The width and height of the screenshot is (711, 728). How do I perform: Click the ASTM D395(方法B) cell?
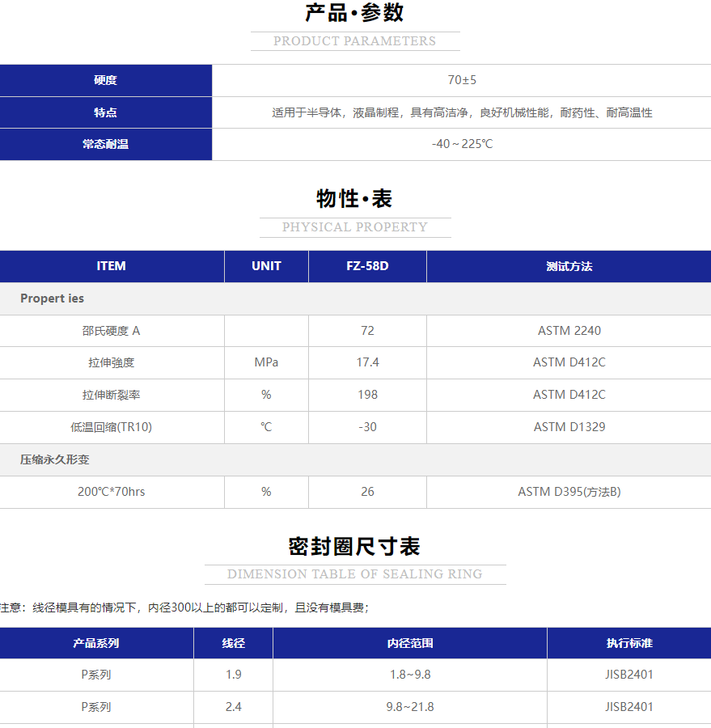coord(569,492)
